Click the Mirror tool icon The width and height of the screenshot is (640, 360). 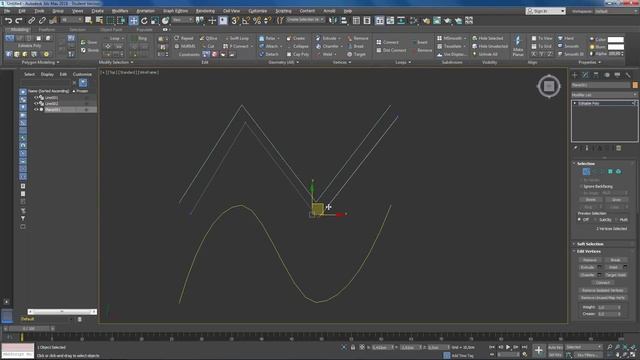tap(333, 20)
